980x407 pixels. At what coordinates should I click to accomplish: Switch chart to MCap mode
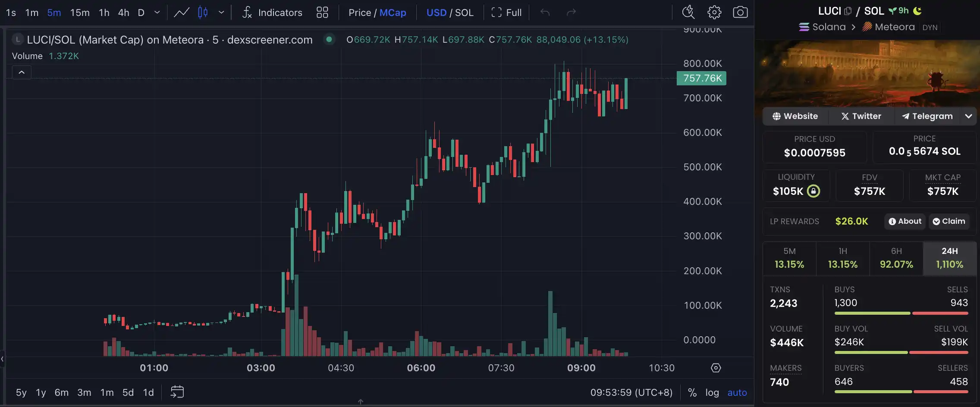pyautogui.click(x=393, y=13)
